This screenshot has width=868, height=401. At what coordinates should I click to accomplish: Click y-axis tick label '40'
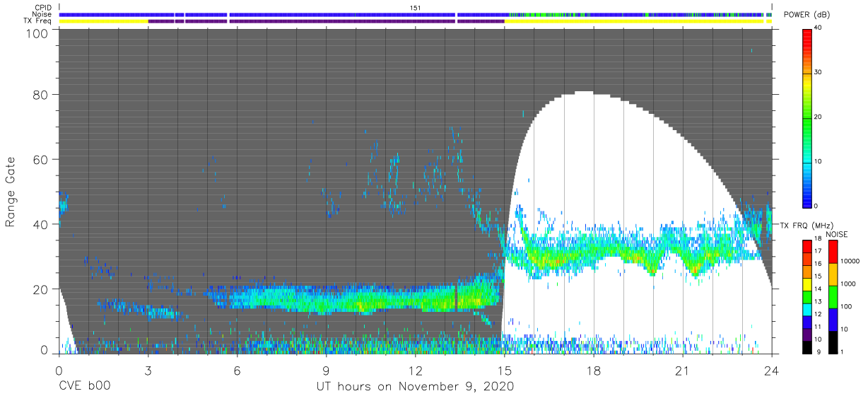42,224
